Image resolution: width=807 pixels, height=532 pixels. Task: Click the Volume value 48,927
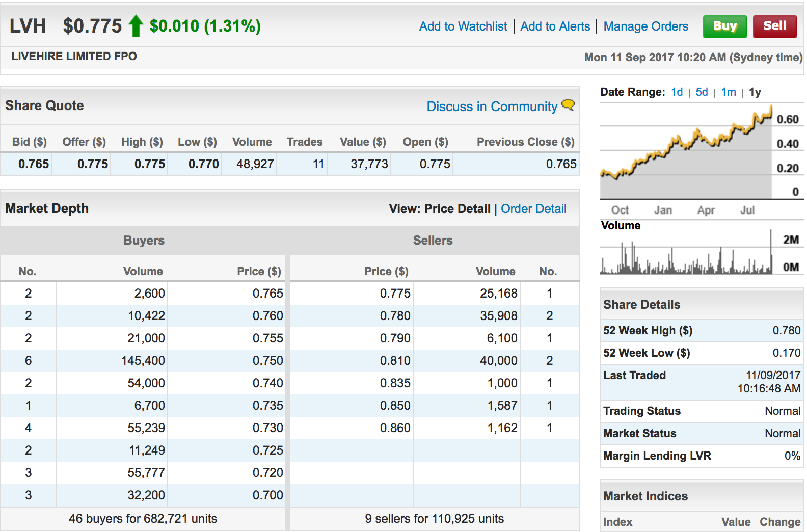[255, 164]
